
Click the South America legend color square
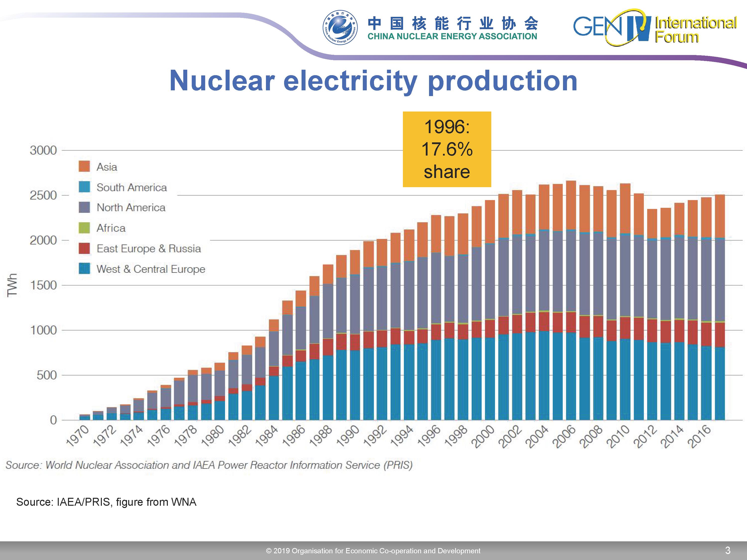[84, 187]
